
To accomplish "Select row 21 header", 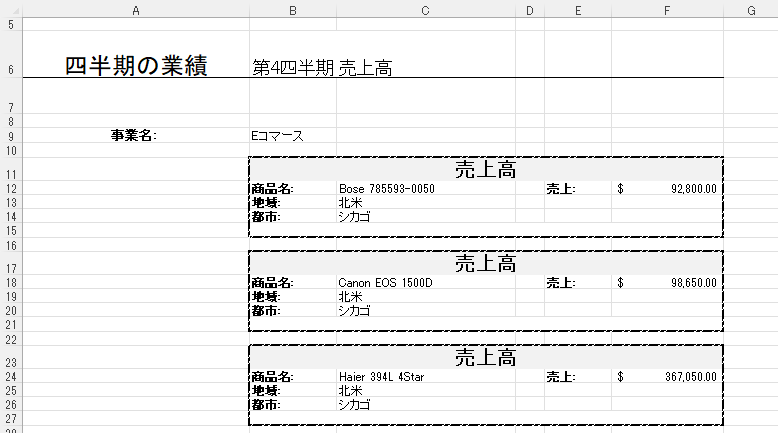I will click(x=11, y=325).
